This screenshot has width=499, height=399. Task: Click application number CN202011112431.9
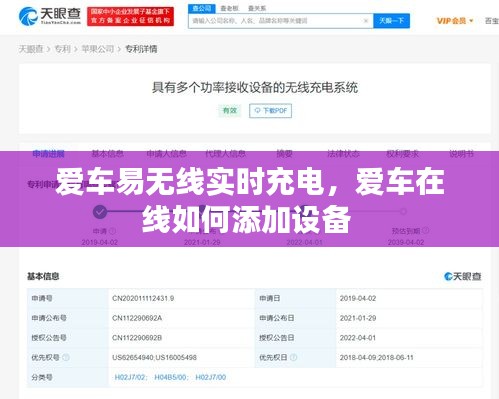pyautogui.click(x=143, y=298)
